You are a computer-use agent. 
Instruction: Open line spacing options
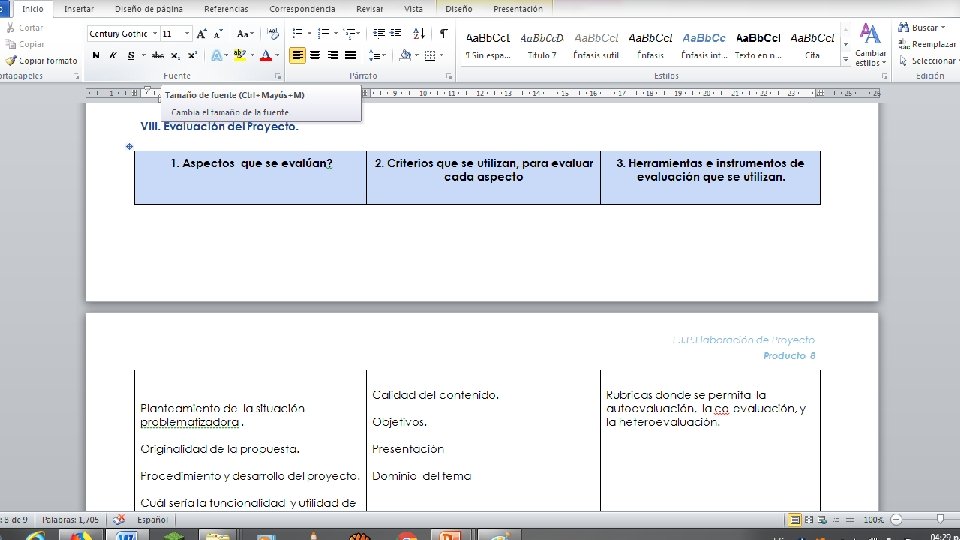pos(377,56)
